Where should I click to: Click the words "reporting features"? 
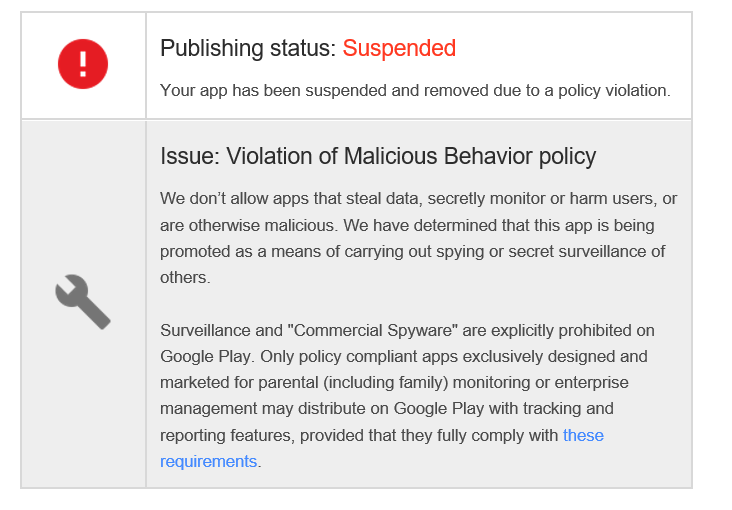coord(222,435)
